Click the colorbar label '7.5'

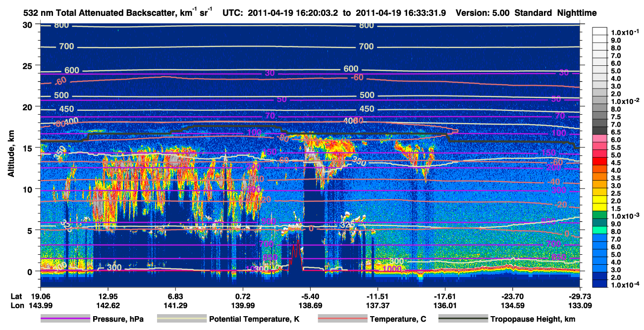click(x=617, y=117)
